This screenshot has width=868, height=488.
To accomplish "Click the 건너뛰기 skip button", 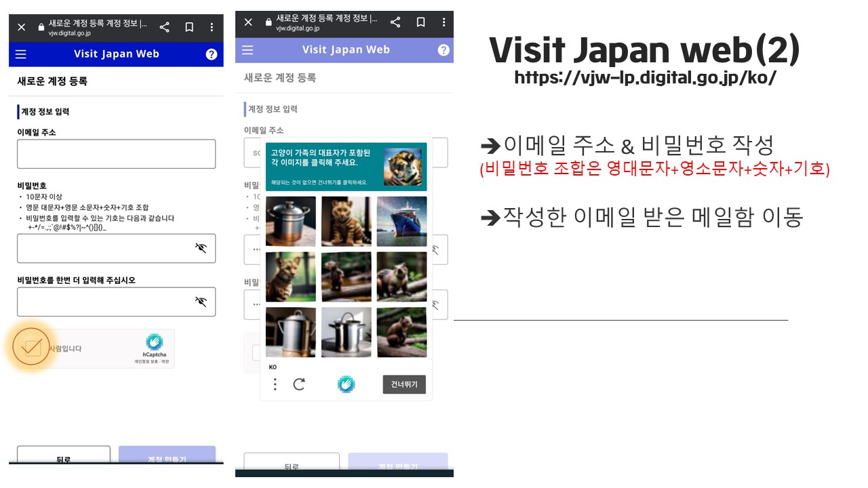I will click(x=404, y=384).
